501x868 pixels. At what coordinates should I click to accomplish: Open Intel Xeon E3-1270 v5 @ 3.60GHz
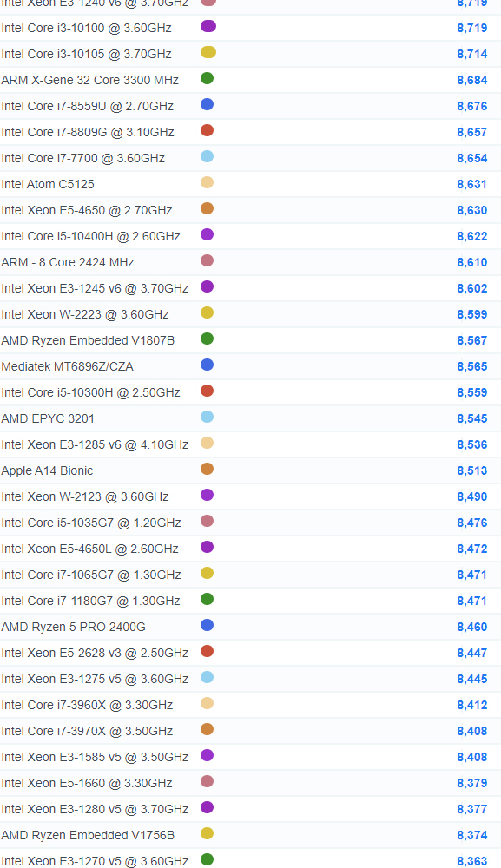tap(95, 861)
